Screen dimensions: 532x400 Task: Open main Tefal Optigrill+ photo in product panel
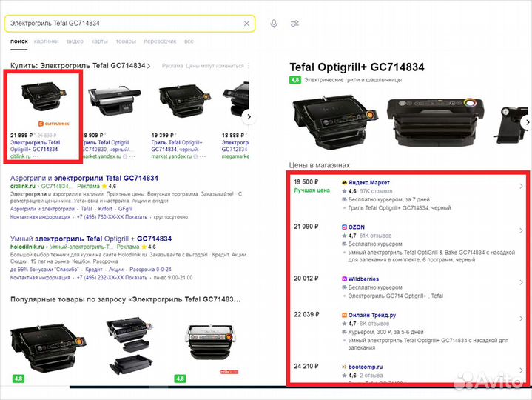click(x=334, y=121)
